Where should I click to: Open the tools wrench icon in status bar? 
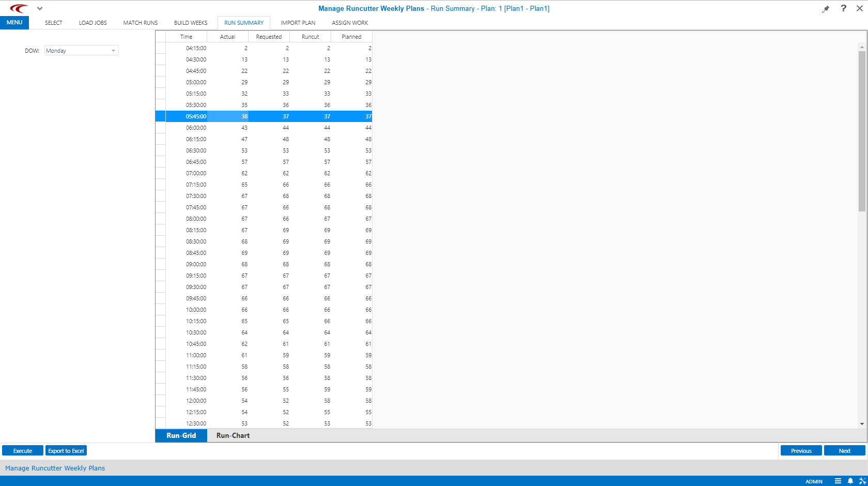pyautogui.click(x=863, y=481)
